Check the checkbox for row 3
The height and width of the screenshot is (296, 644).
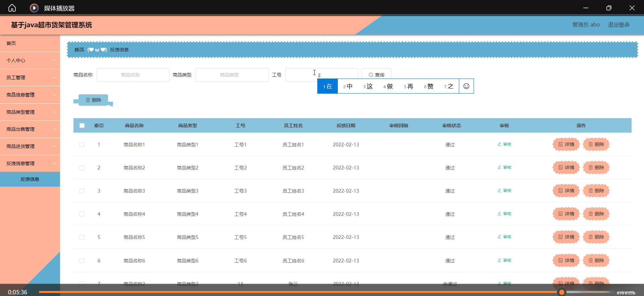pyautogui.click(x=82, y=191)
